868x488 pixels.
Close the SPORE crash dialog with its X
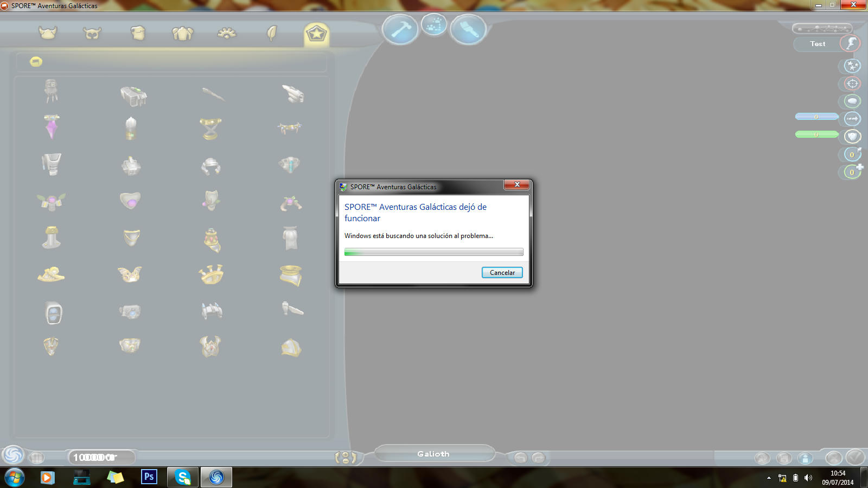click(517, 185)
